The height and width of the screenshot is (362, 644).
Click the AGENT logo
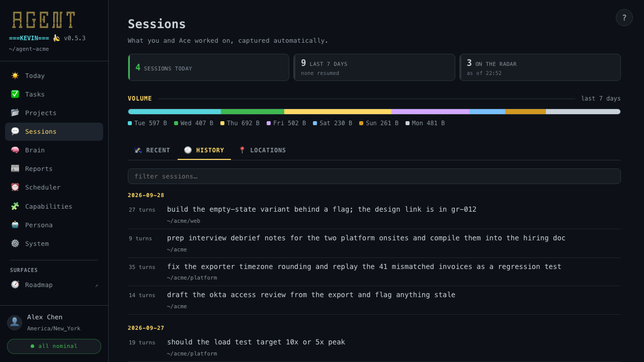point(44,20)
